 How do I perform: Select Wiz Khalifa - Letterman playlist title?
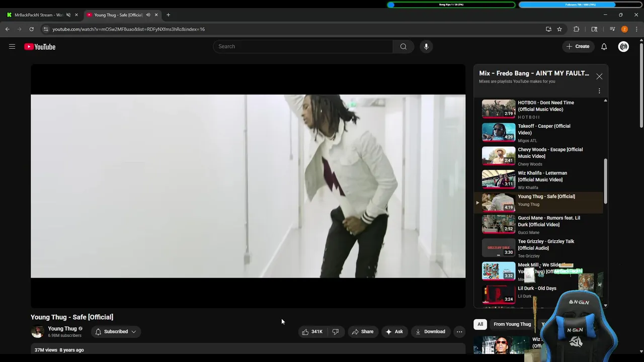tap(542, 176)
